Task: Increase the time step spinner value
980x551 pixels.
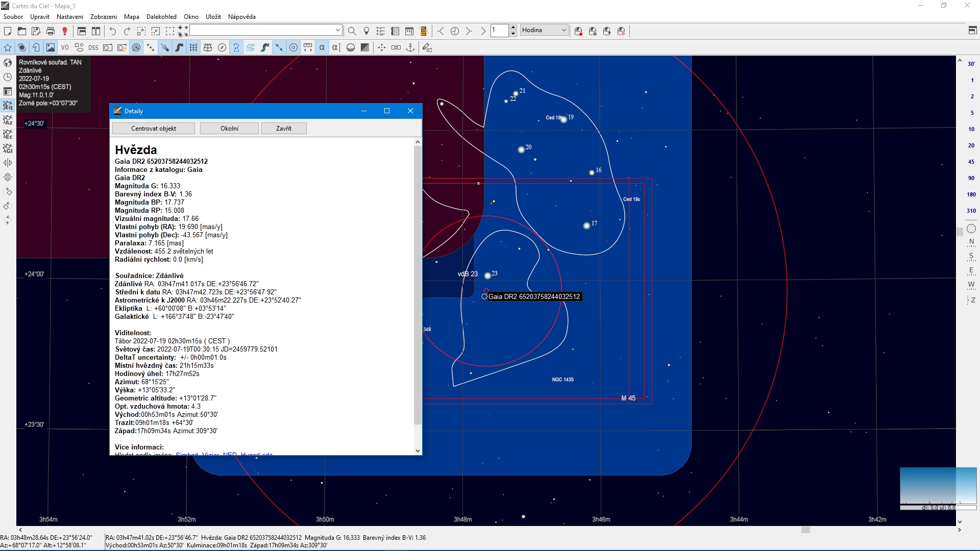Action: 513,28
